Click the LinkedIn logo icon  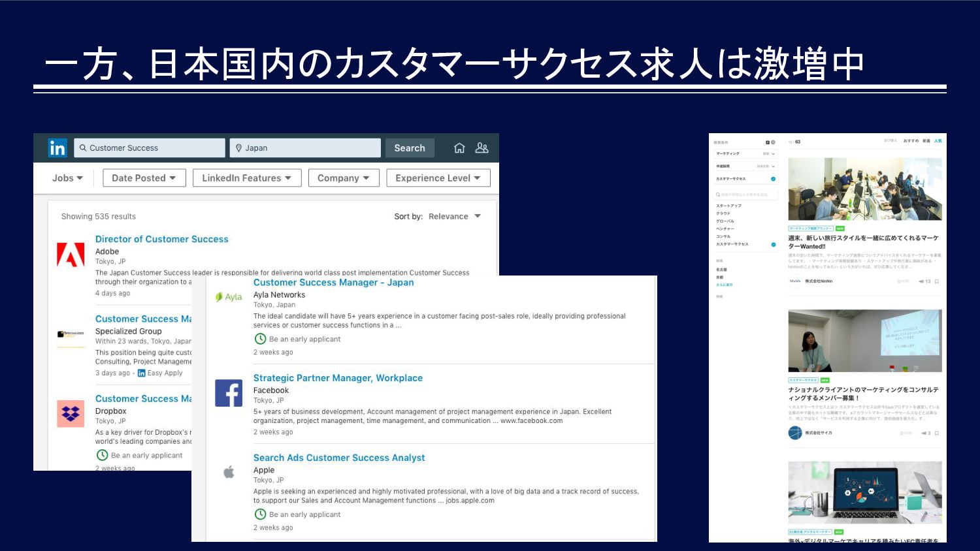click(x=57, y=148)
